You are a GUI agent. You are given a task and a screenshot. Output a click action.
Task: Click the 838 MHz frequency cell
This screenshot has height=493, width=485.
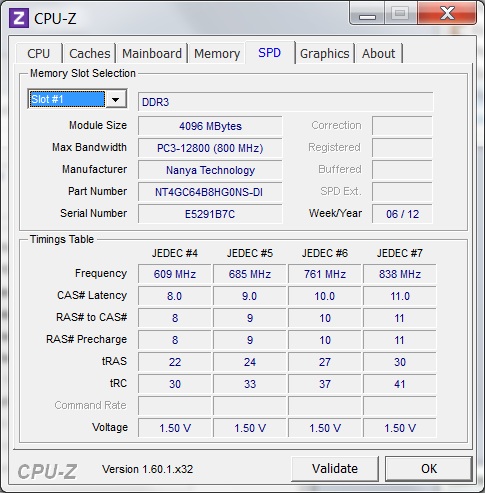400,274
